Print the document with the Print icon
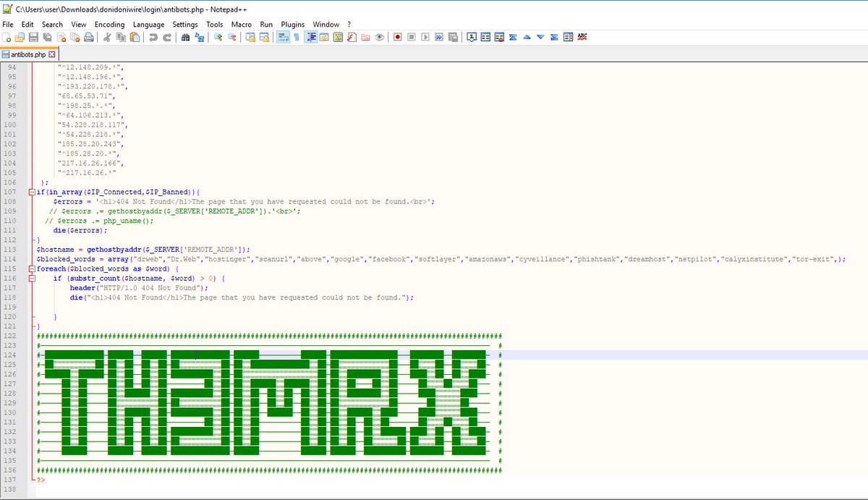868x500 pixels. (x=89, y=37)
